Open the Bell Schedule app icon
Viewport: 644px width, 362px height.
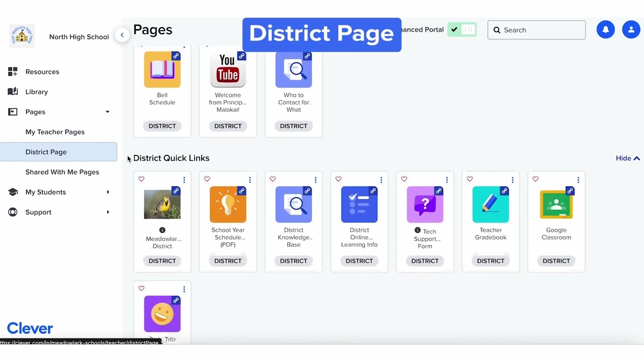pos(162,69)
